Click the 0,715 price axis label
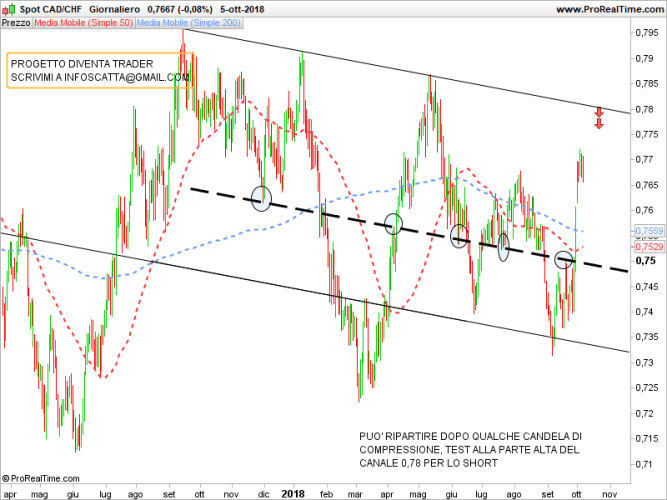The height and width of the screenshot is (500, 667). point(647,439)
